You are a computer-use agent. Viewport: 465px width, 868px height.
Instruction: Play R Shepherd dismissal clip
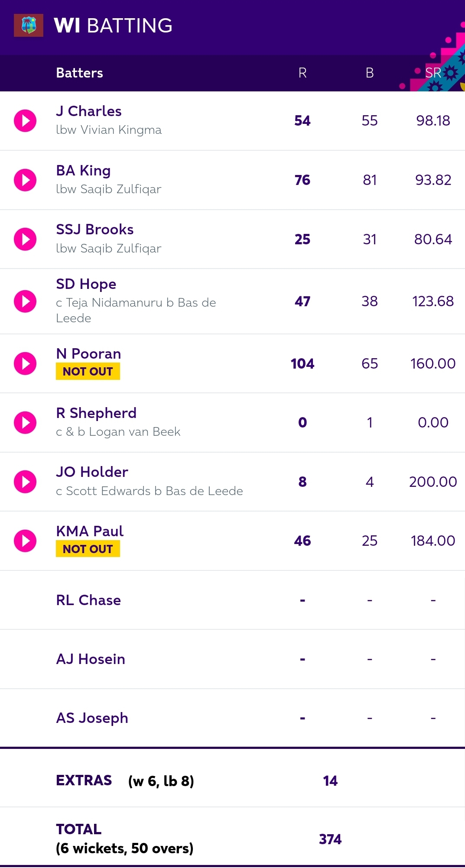[25, 422]
